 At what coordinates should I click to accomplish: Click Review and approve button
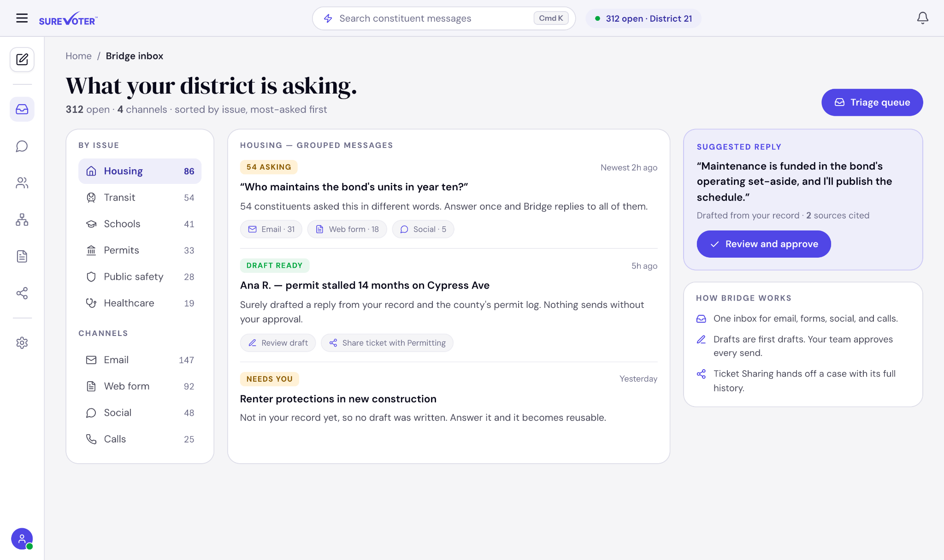764,244
